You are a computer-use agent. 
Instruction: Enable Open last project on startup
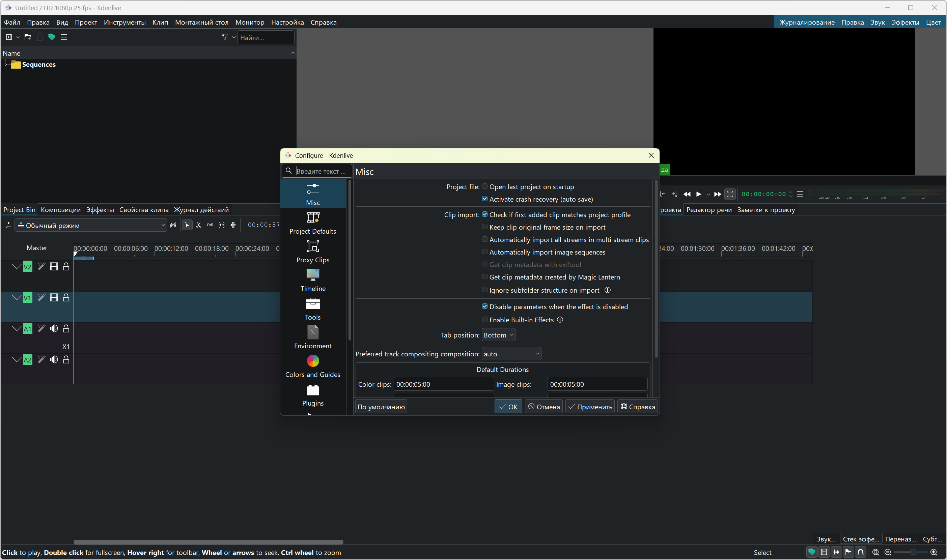click(x=485, y=186)
